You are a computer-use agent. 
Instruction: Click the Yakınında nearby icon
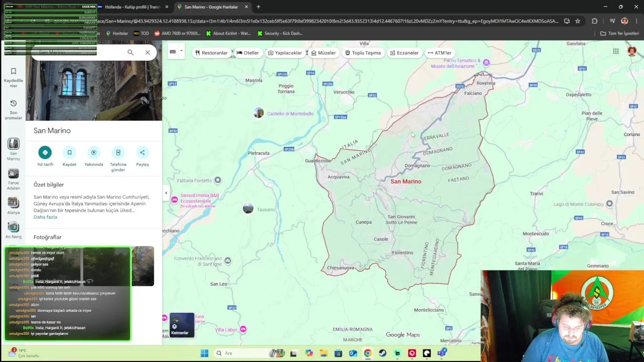[x=94, y=152]
